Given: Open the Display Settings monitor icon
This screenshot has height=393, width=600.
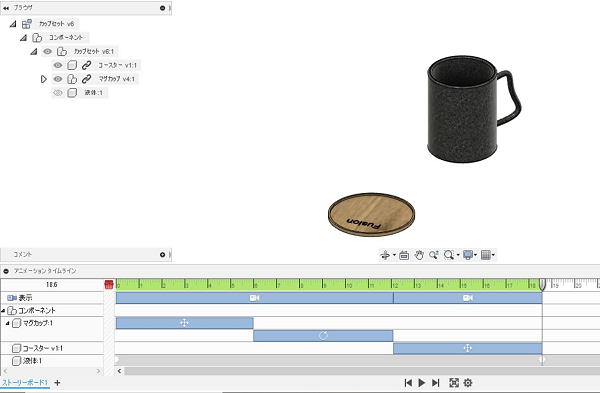Looking at the screenshot, I should [468, 255].
